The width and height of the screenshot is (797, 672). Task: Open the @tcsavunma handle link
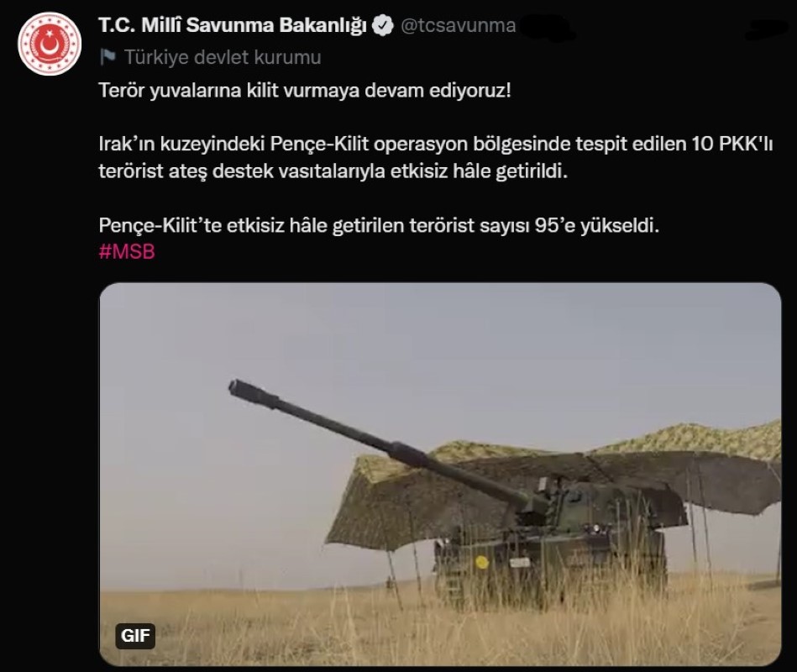[458, 25]
